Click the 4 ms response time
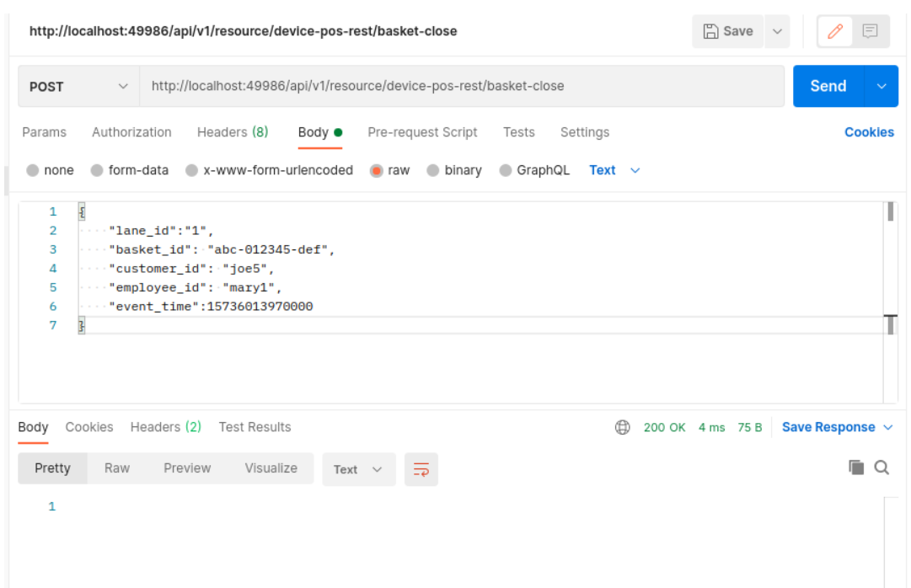This screenshot has height=588, width=911. click(712, 428)
